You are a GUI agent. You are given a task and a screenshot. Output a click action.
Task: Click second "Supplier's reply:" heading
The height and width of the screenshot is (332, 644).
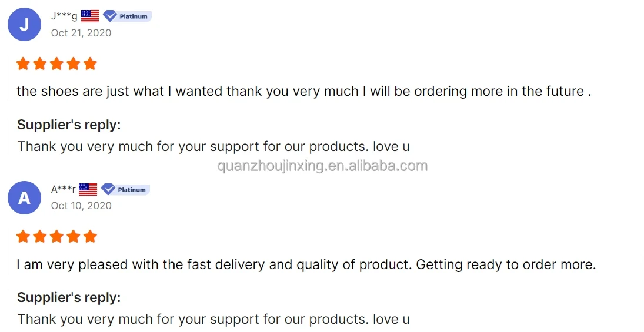tap(69, 297)
